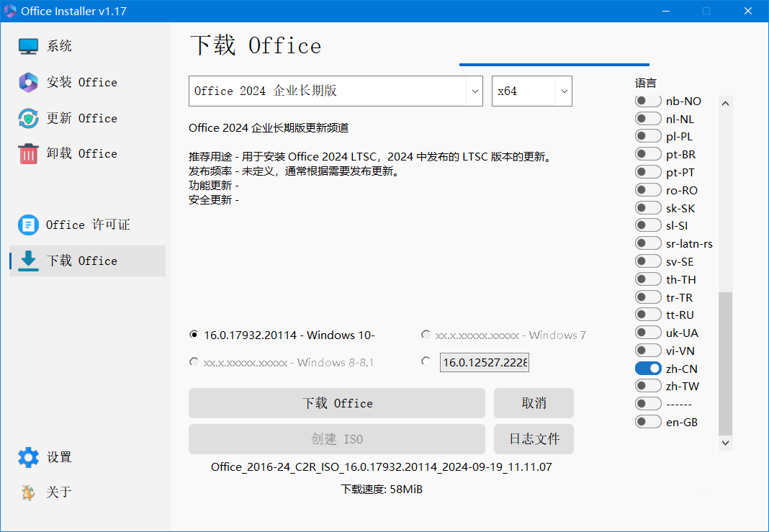
Task: Open the 日志文件 log viewer
Action: point(534,438)
